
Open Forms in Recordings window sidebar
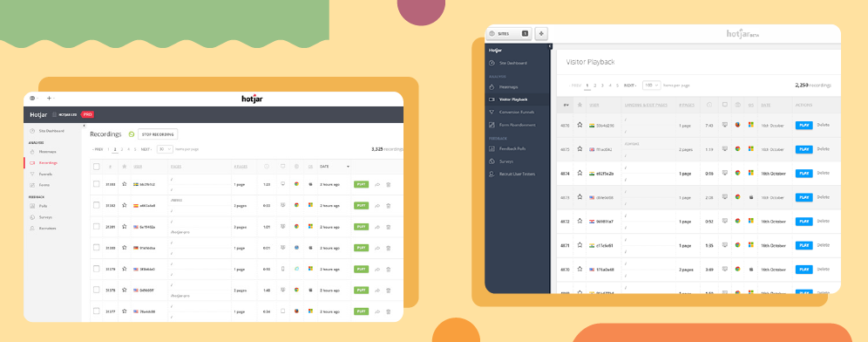[44, 185]
